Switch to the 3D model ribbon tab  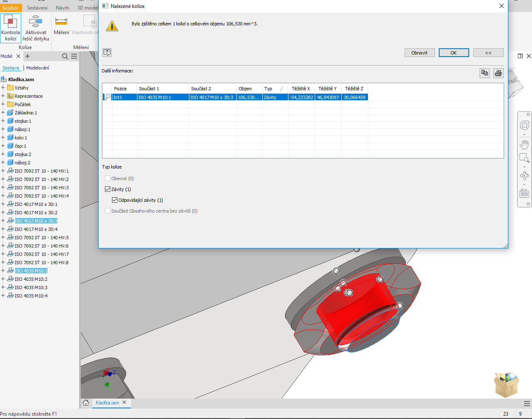pyautogui.click(x=87, y=7)
